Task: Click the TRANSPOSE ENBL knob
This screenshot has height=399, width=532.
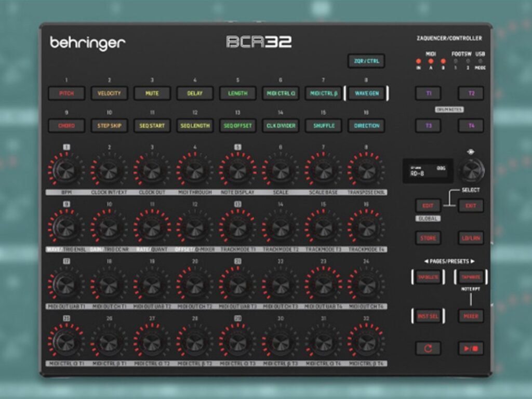Action: pos(366,170)
